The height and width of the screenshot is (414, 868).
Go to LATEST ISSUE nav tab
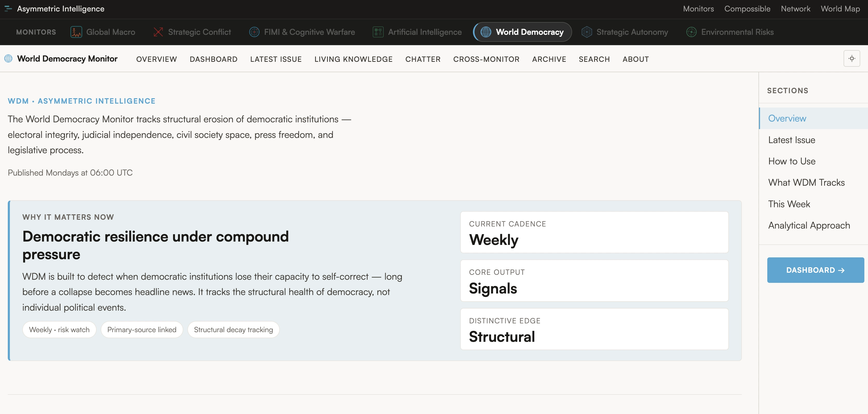[276, 59]
